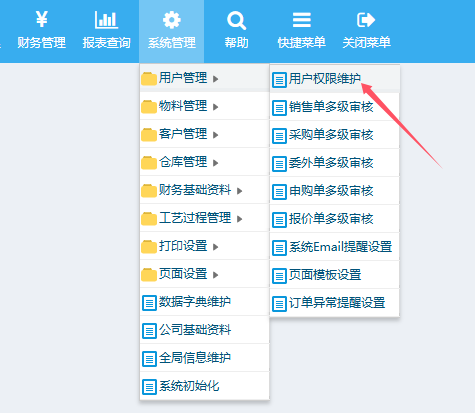Click 公司基础资料 menu entry
The image size is (475, 413).
point(204,330)
